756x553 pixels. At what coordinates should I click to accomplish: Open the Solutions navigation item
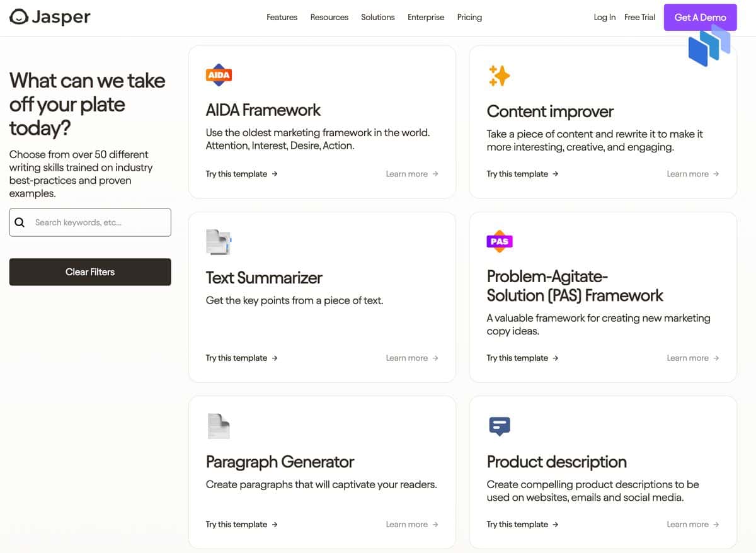click(378, 17)
